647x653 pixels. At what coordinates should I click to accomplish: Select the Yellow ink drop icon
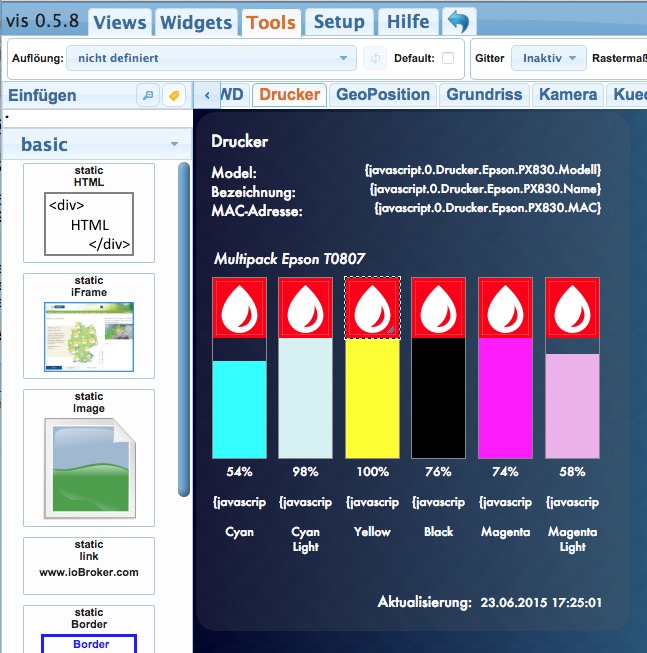pyautogui.click(x=373, y=308)
